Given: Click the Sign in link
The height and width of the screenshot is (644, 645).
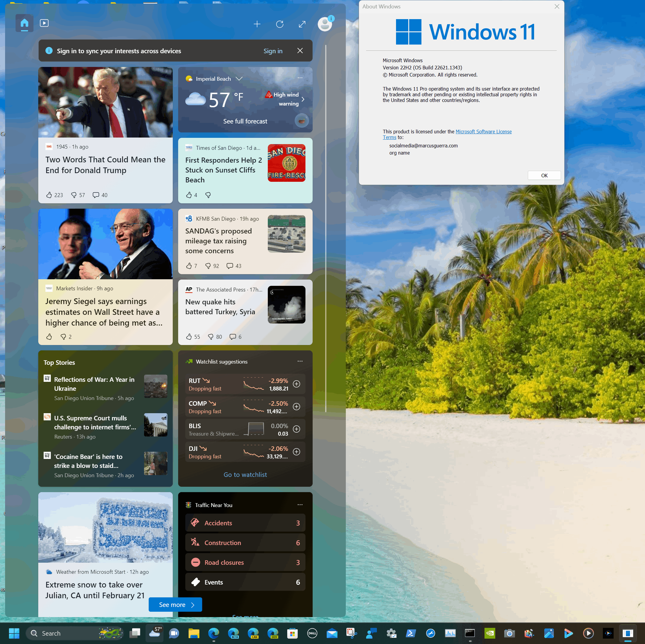Looking at the screenshot, I should pos(273,51).
